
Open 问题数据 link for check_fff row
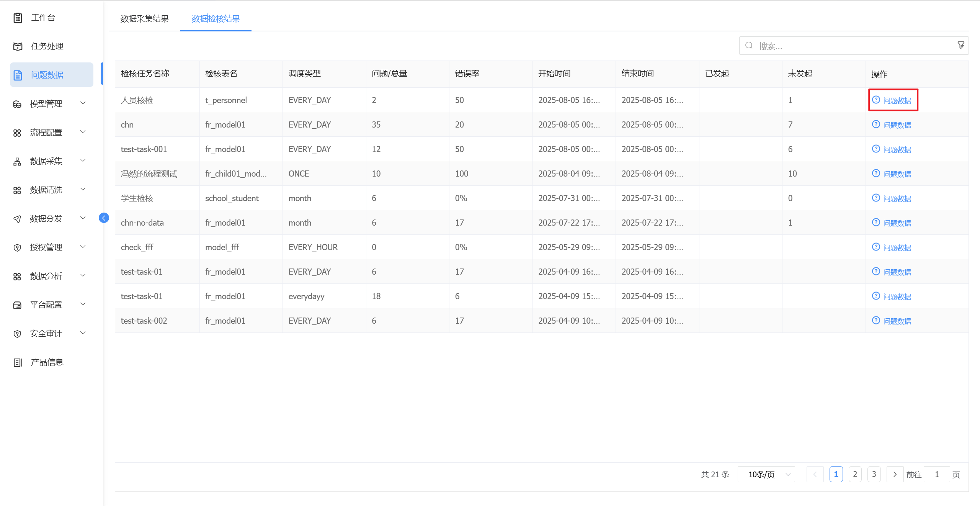point(897,247)
